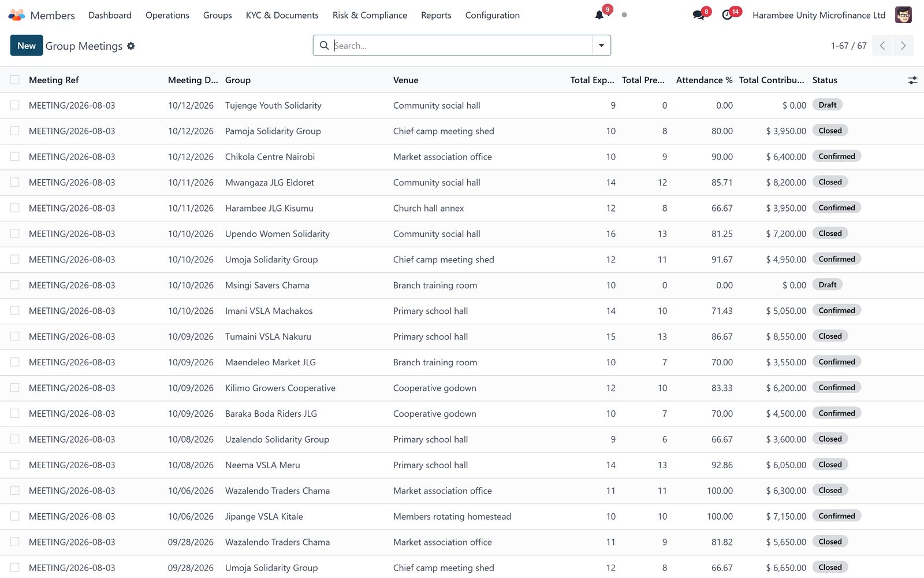Check the Msingi Savers Chama row checkbox

pyautogui.click(x=15, y=285)
